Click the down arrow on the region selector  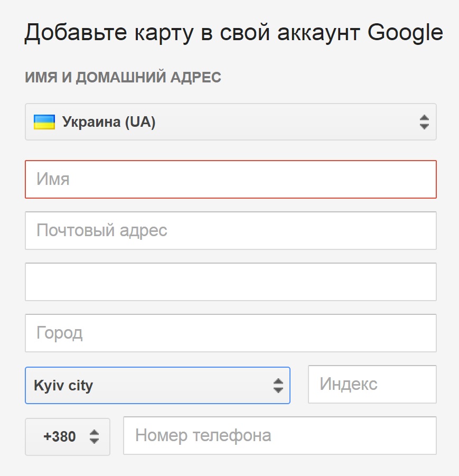[279, 389]
